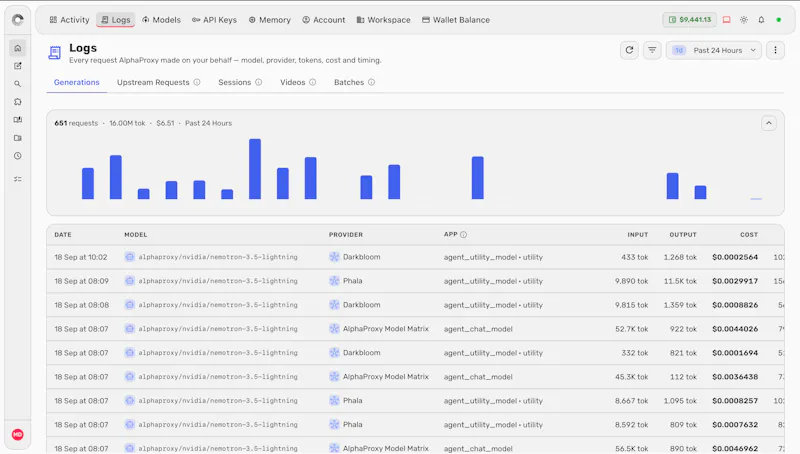Open Wallet Balance page

tap(456, 20)
